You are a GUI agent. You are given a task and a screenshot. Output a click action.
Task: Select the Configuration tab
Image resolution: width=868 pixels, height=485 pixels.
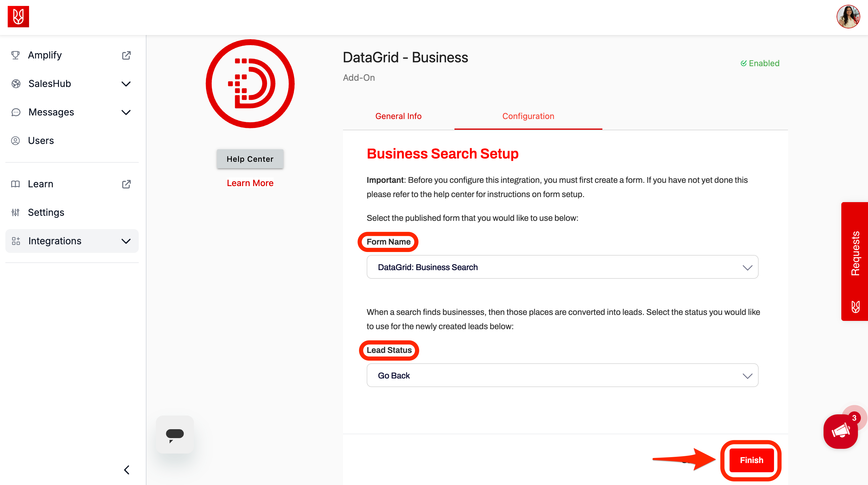(528, 116)
